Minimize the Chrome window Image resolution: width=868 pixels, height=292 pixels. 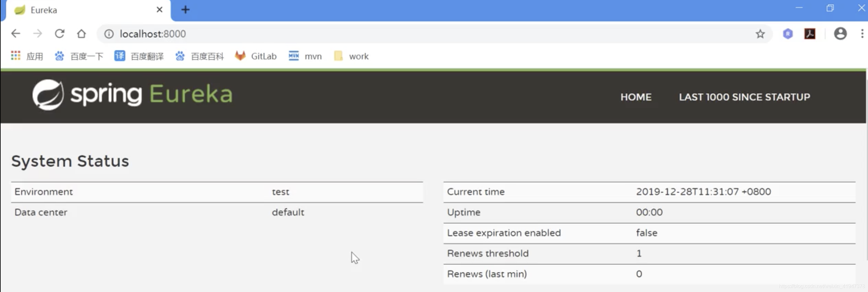coord(799,8)
